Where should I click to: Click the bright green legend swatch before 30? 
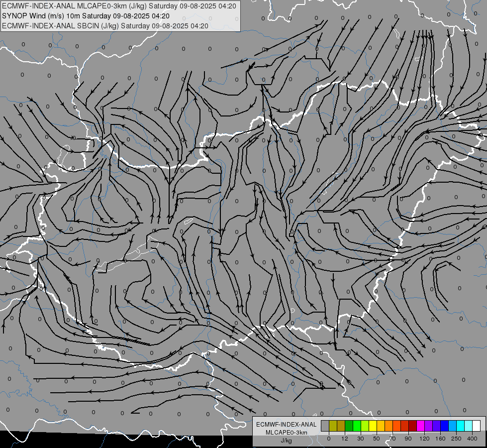point(357,426)
